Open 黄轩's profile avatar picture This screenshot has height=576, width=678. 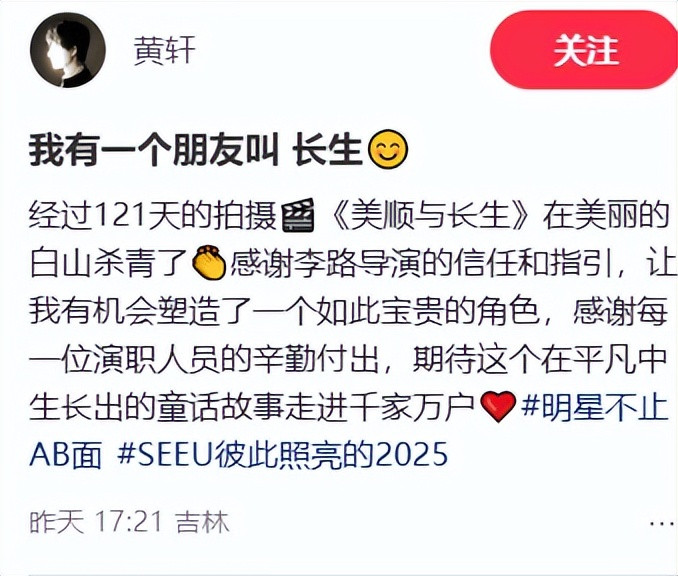67,50
